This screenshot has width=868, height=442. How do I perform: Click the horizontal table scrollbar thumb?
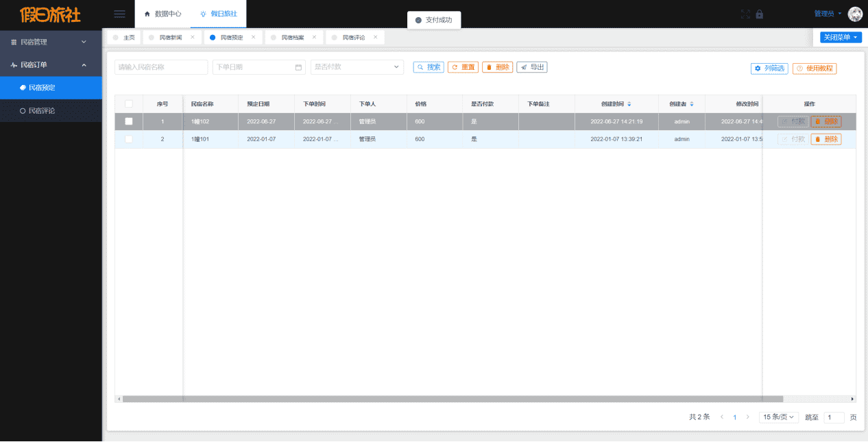point(453,399)
